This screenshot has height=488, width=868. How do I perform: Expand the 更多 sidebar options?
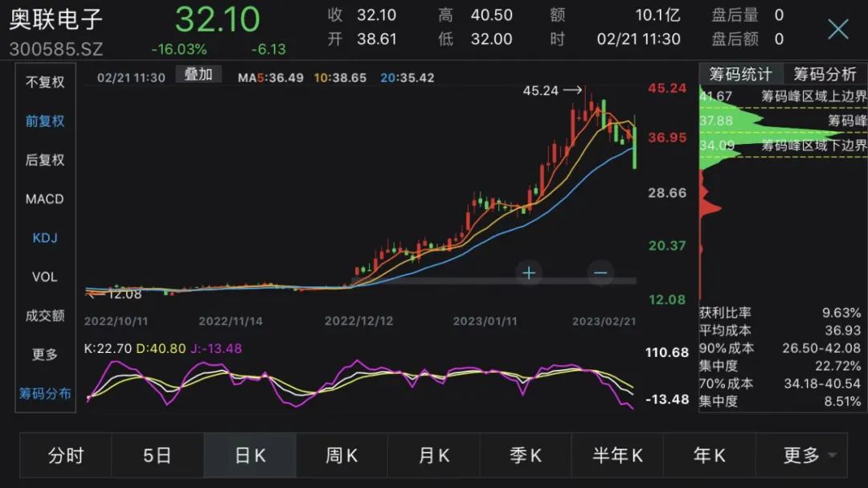click(x=43, y=354)
